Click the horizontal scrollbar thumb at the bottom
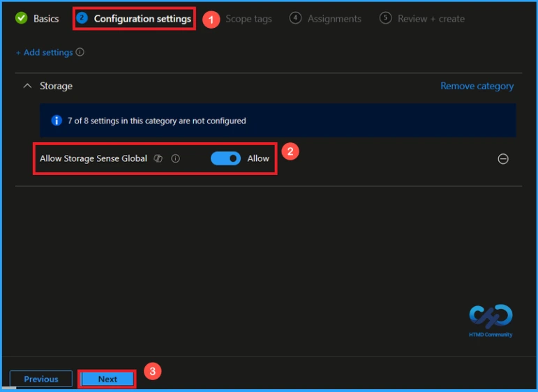The image size is (538, 392). [9, 388]
